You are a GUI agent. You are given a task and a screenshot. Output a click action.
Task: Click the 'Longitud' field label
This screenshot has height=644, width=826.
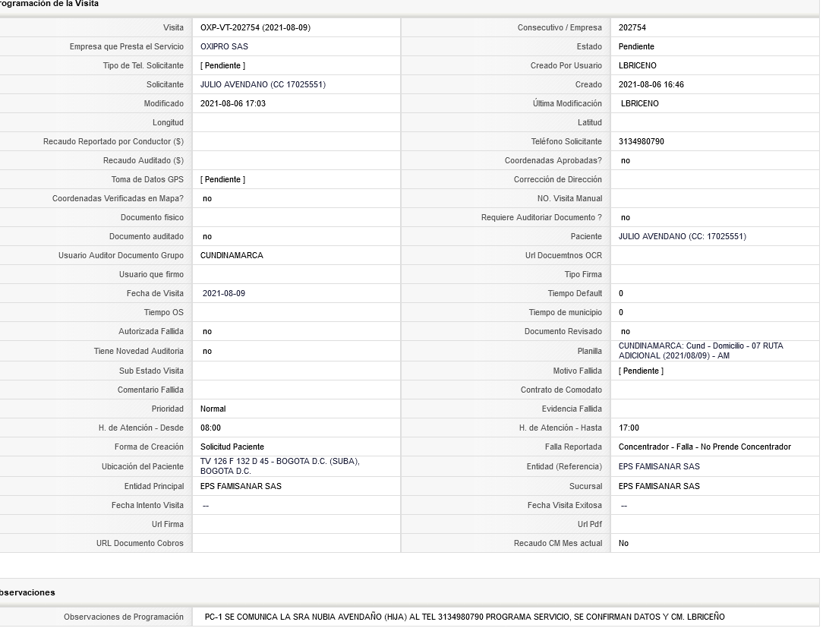coord(168,122)
